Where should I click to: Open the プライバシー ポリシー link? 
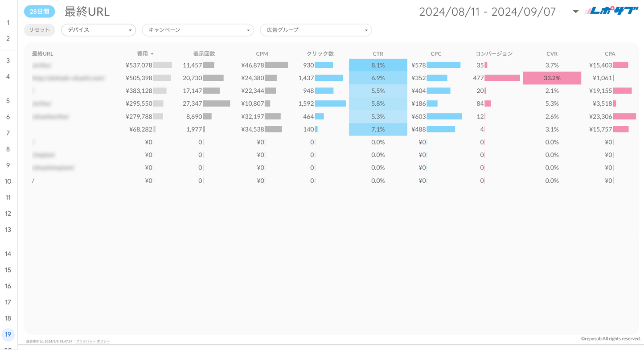tap(93, 342)
